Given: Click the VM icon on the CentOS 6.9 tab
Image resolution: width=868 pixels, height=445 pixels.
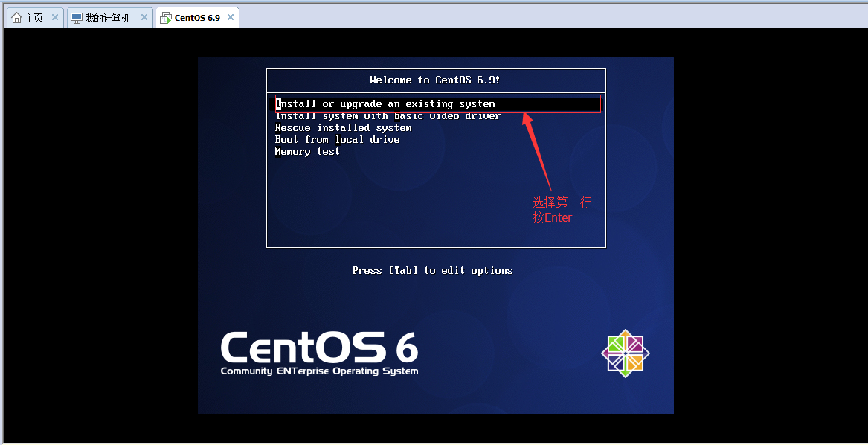Looking at the screenshot, I should tap(166, 18).
